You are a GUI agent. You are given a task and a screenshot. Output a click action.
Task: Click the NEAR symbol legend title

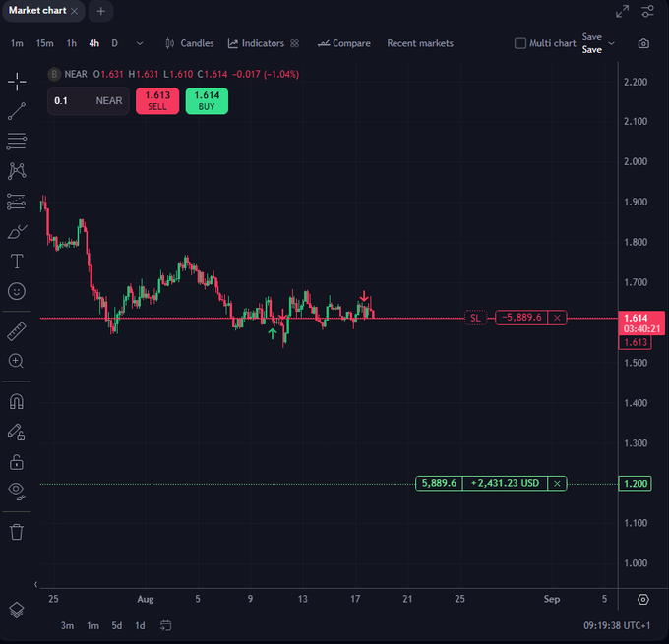[x=76, y=74]
